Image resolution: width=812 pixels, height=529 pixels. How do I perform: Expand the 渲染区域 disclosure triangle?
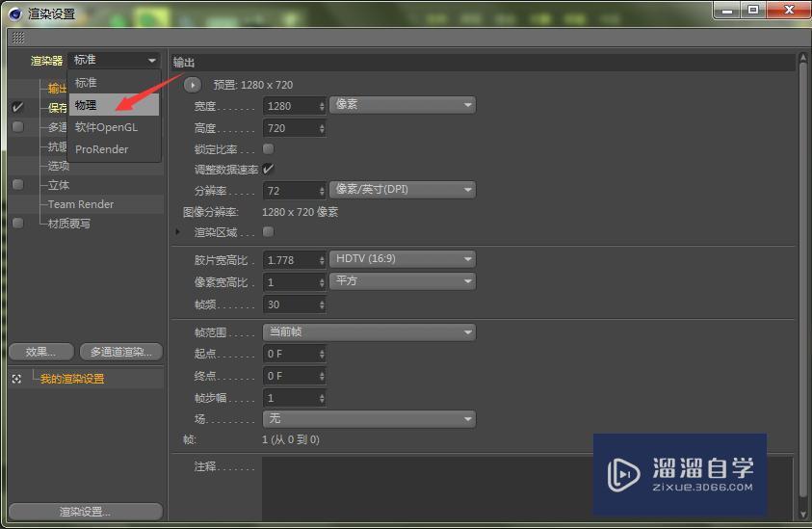pyautogui.click(x=177, y=231)
